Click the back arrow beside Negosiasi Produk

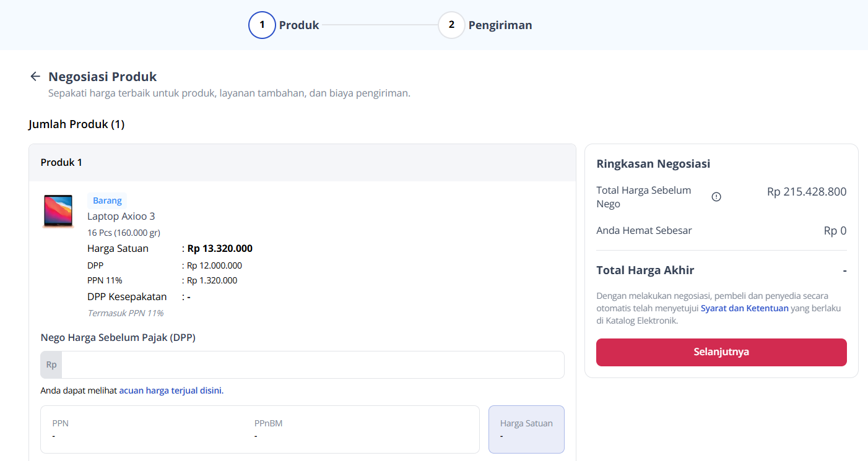pos(35,77)
